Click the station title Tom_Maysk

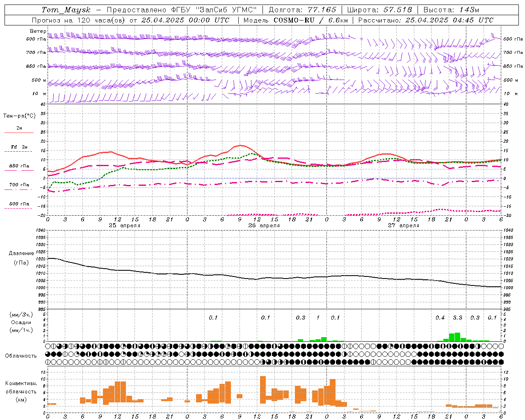66,10
